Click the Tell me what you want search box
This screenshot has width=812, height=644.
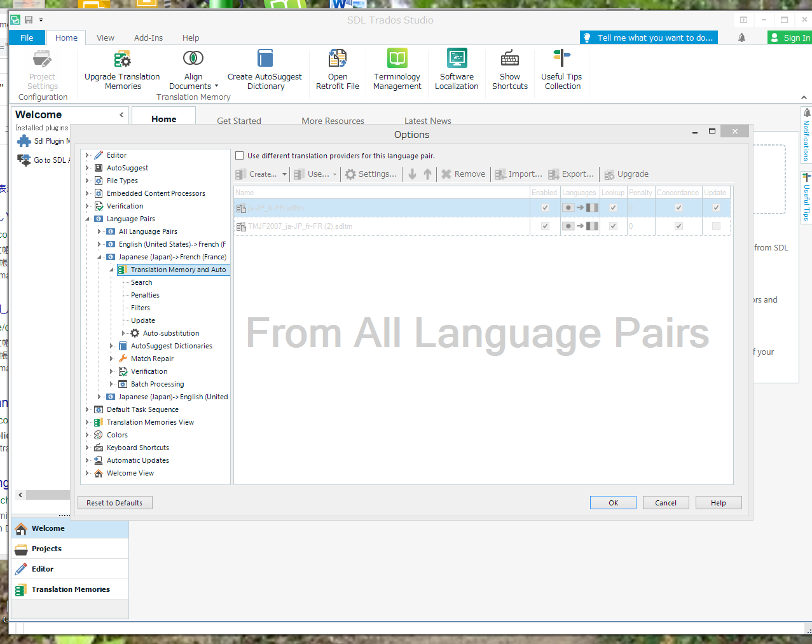coord(649,38)
